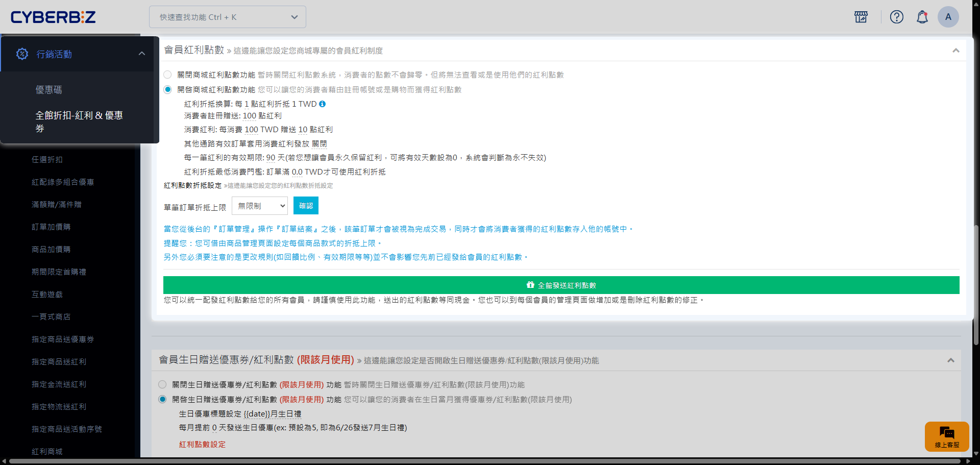Open the storefront shop icon in header
Image resolution: width=980 pixels, height=465 pixels.
pos(861,17)
